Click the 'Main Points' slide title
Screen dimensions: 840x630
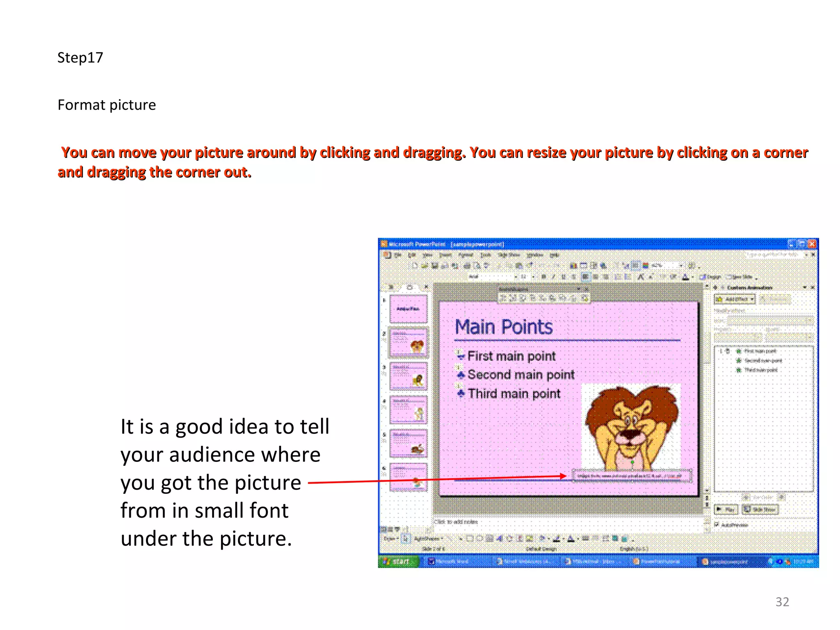(504, 327)
